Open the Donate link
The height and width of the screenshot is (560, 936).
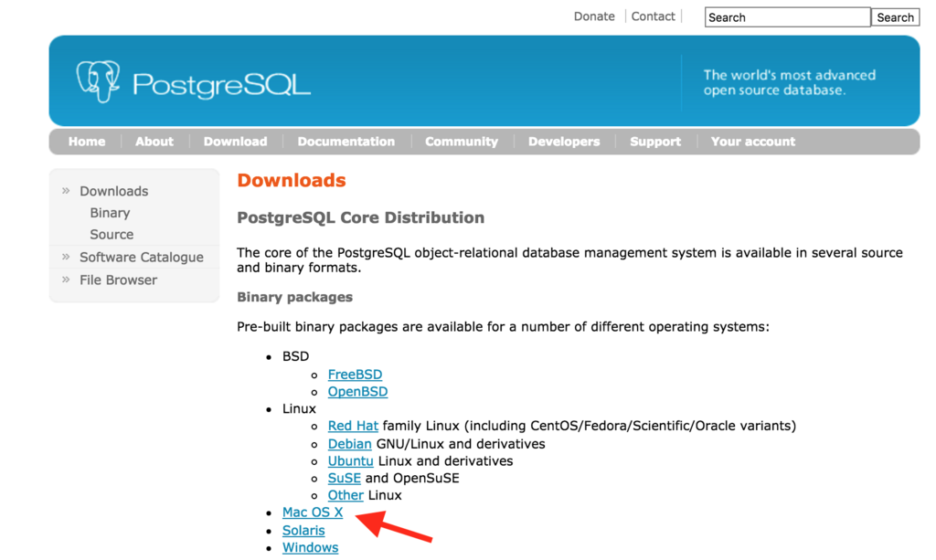click(x=594, y=16)
